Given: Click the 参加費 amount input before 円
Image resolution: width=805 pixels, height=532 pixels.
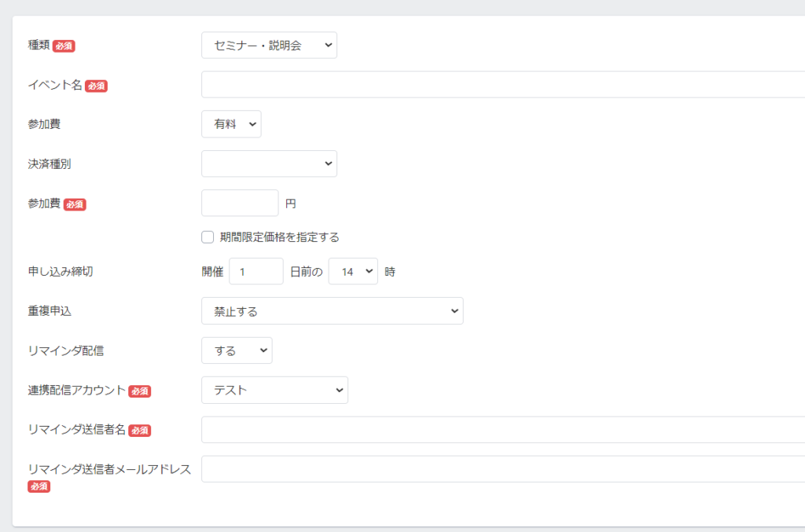Looking at the screenshot, I should click(x=240, y=204).
